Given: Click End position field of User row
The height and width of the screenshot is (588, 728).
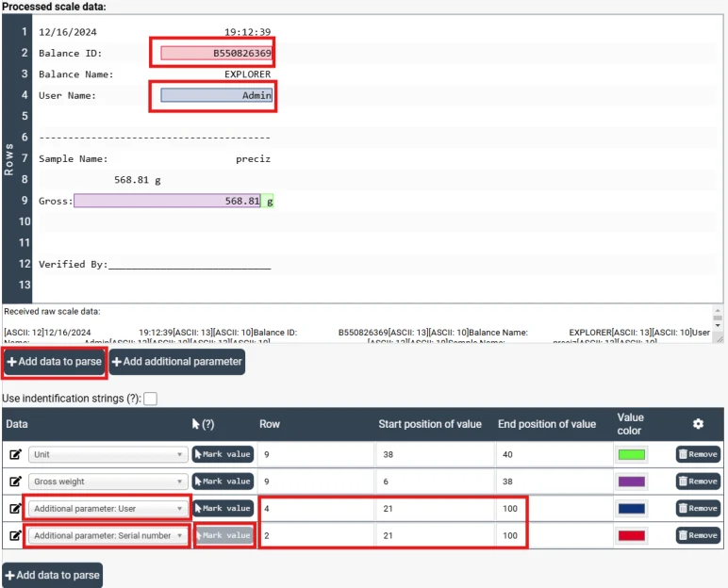Looking at the screenshot, I should pos(554,508).
